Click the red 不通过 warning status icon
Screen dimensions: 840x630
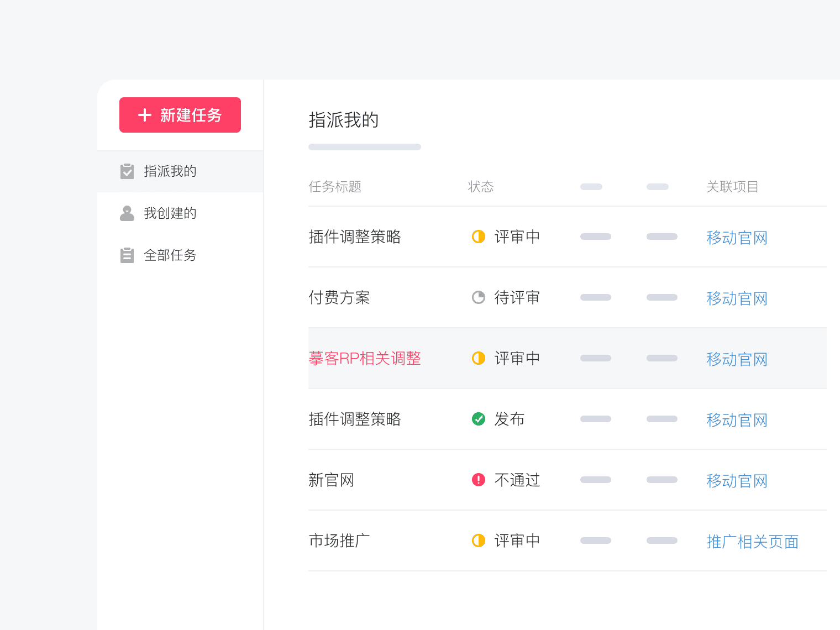pos(479,480)
